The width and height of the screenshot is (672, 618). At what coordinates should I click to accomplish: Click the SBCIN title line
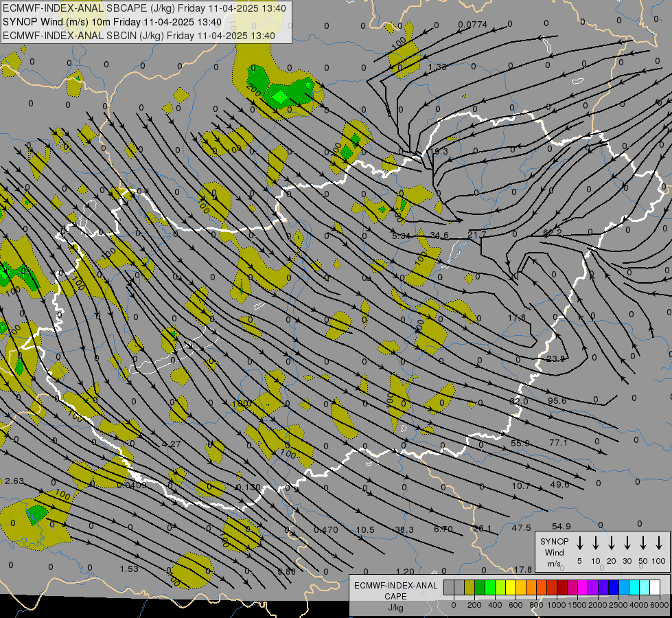coord(139,36)
